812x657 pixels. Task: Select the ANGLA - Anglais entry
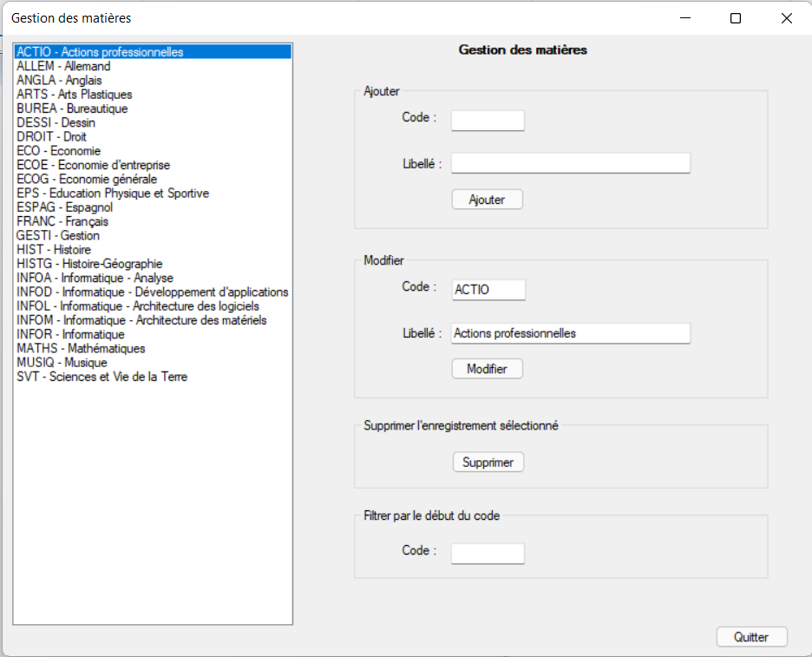coord(59,81)
